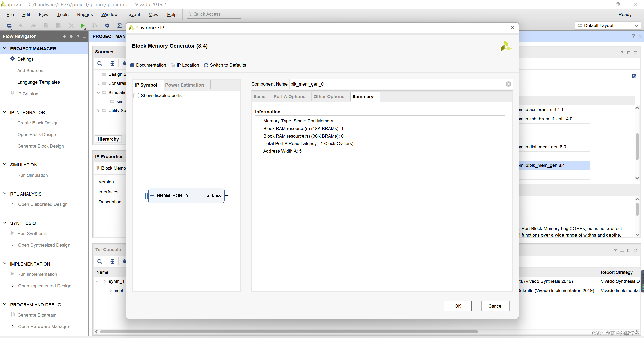Screen dimensions: 644x338
Task: Enable Show disabled ports checkbox
Action: click(x=136, y=96)
